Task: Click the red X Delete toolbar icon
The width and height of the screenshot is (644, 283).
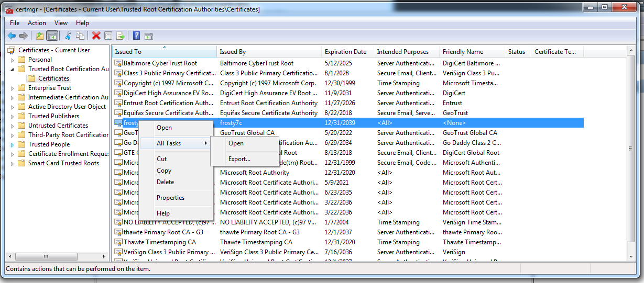Action: coord(96,36)
